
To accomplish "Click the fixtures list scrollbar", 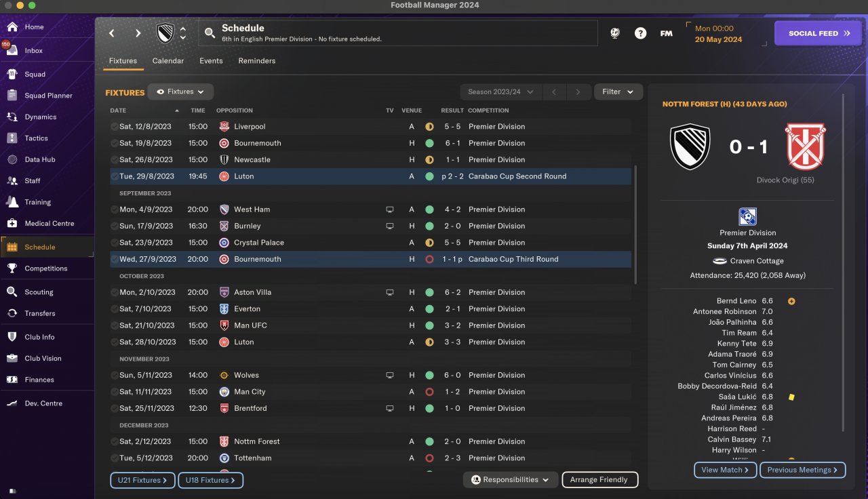I will [635, 224].
